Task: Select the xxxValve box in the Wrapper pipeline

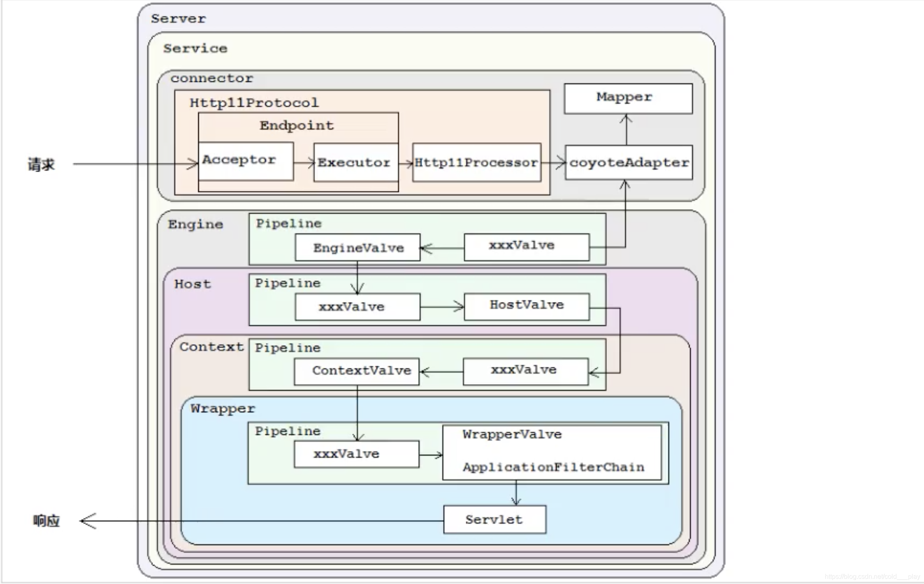Action: (357, 454)
